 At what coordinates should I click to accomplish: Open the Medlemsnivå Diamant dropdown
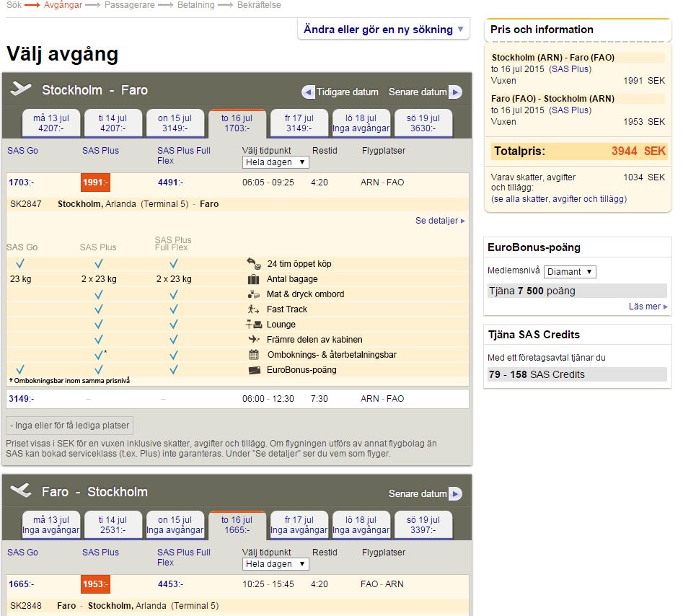click(x=570, y=272)
